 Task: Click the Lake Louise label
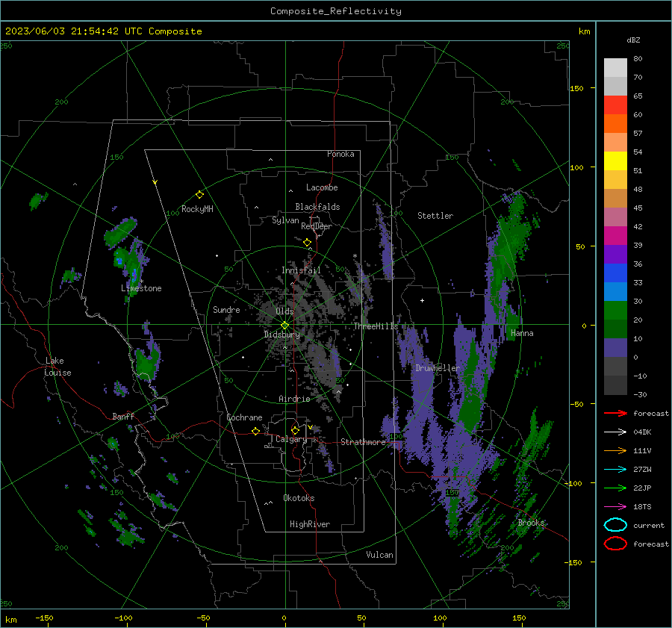(57, 367)
